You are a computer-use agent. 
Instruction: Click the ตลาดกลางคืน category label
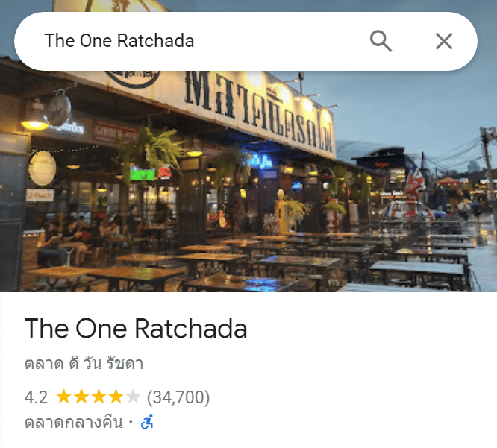[x=74, y=422]
